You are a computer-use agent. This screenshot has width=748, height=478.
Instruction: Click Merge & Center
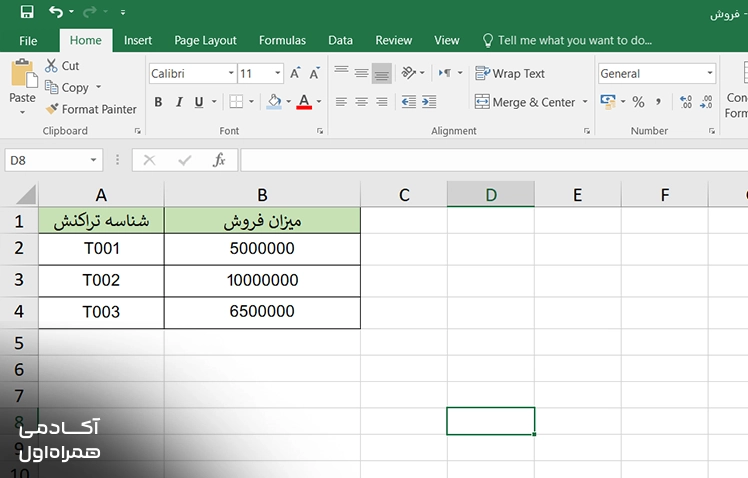[525, 102]
